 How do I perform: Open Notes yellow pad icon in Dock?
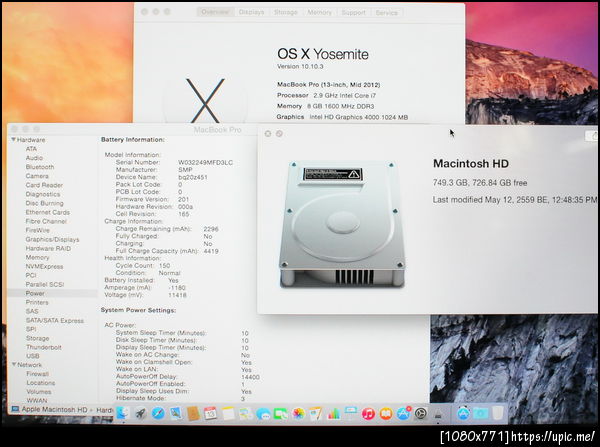point(228,413)
